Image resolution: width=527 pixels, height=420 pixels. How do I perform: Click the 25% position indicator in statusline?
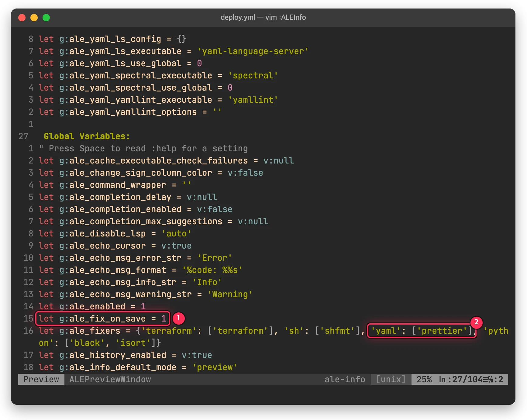[424, 379]
